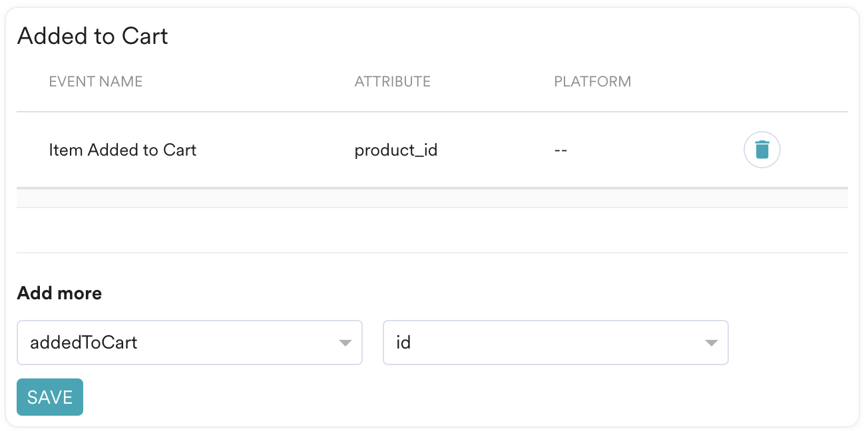Click the Item Added to Cart event name
Image resolution: width=868 pixels, height=431 pixels.
pyautogui.click(x=122, y=150)
